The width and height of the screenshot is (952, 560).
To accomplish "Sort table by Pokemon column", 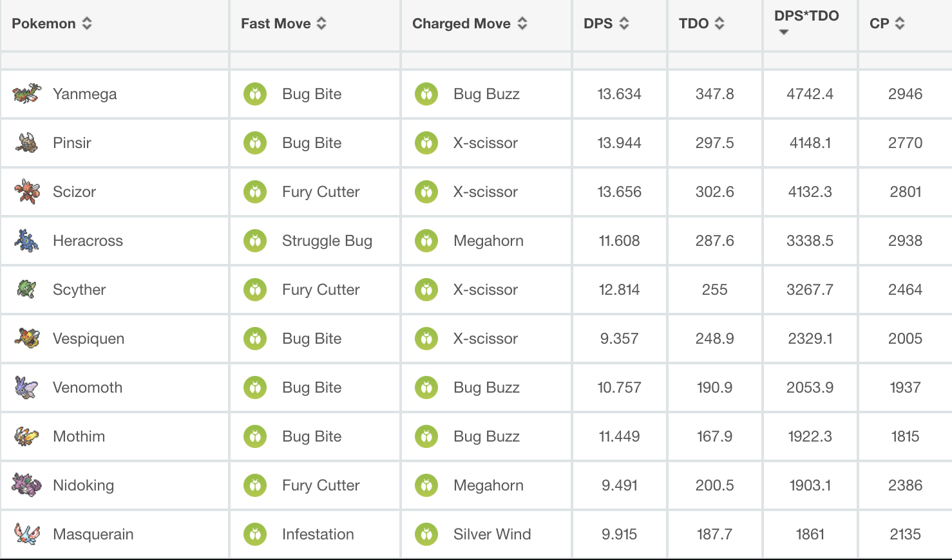I will pos(52,24).
